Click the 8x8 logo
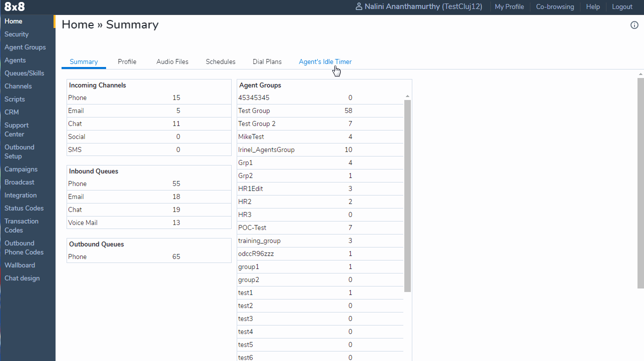The image size is (644, 361). 15,7
